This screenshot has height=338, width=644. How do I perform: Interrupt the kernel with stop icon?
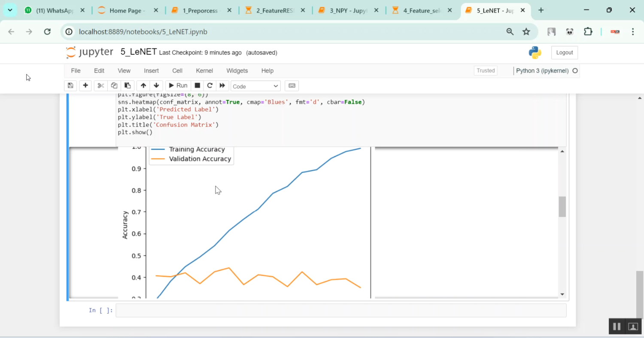[x=197, y=86]
